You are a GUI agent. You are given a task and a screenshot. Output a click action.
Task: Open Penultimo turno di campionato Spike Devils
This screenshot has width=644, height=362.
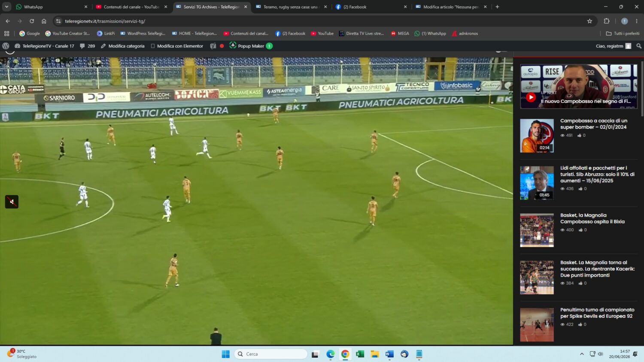tap(597, 313)
